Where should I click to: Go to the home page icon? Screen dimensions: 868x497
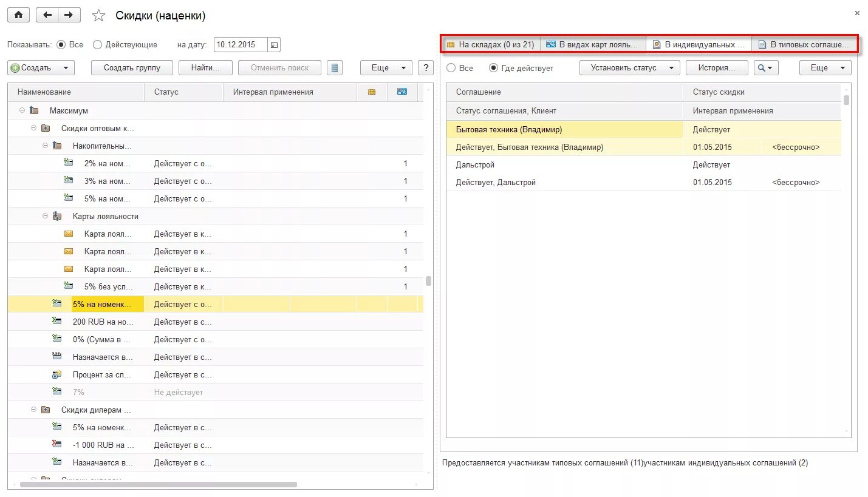[18, 15]
